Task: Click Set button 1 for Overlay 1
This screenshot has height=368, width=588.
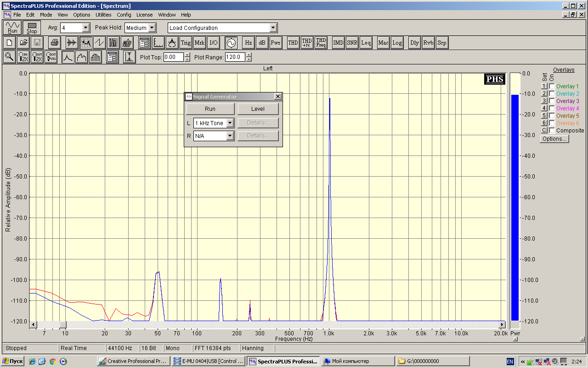Action: point(544,86)
